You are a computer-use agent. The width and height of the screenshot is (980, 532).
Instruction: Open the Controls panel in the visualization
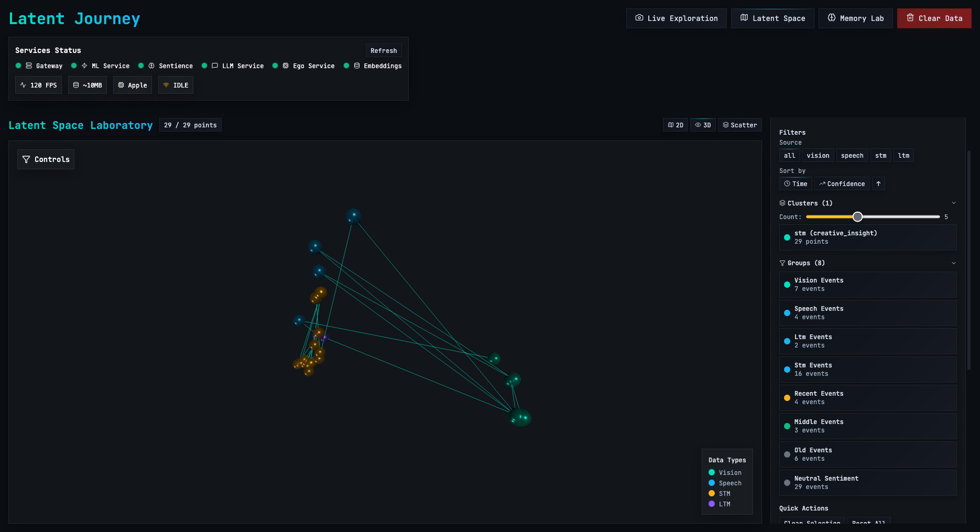pos(46,159)
